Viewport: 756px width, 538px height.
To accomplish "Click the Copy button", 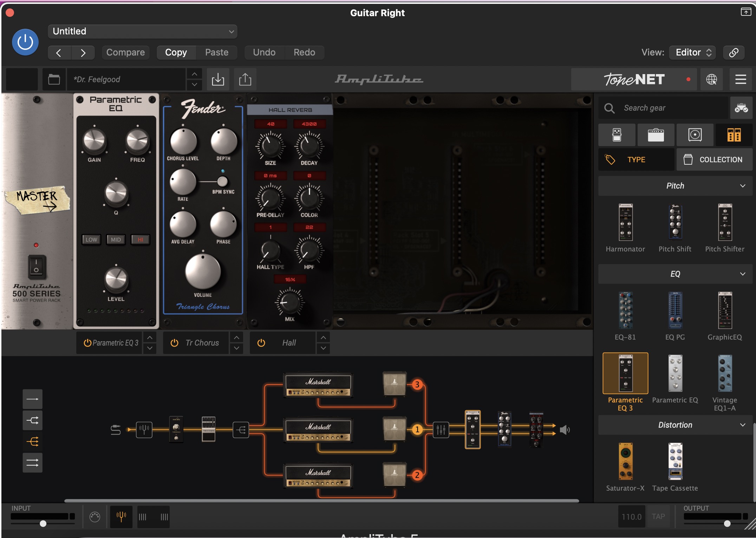I will 176,52.
